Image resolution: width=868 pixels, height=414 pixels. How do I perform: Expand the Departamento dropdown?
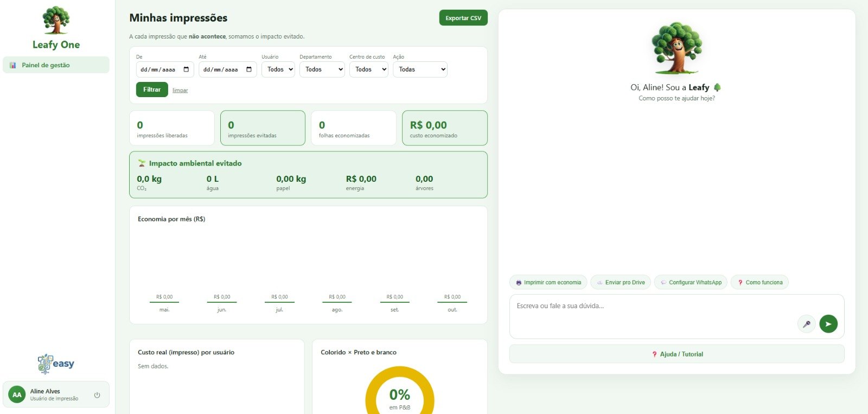pyautogui.click(x=322, y=69)
